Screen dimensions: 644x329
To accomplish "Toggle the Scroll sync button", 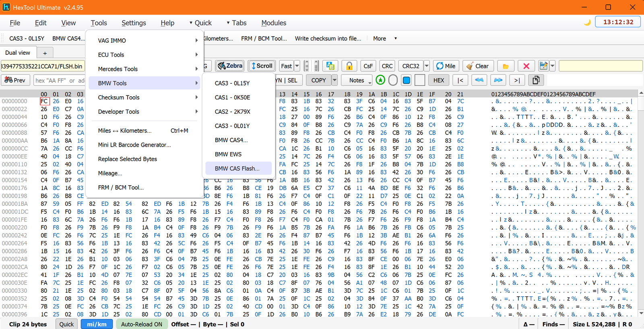I will pyautogui.click(x=262, y=66).
